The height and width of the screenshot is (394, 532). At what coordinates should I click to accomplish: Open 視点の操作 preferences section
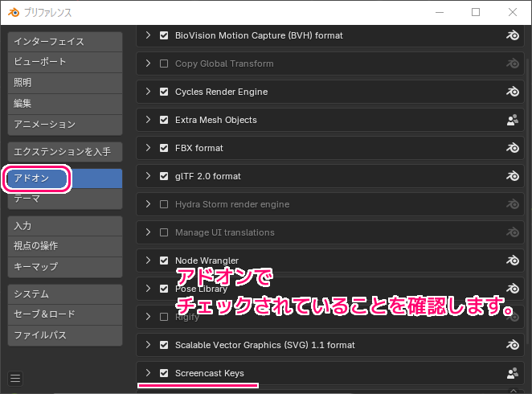click(x=65, y=246)
